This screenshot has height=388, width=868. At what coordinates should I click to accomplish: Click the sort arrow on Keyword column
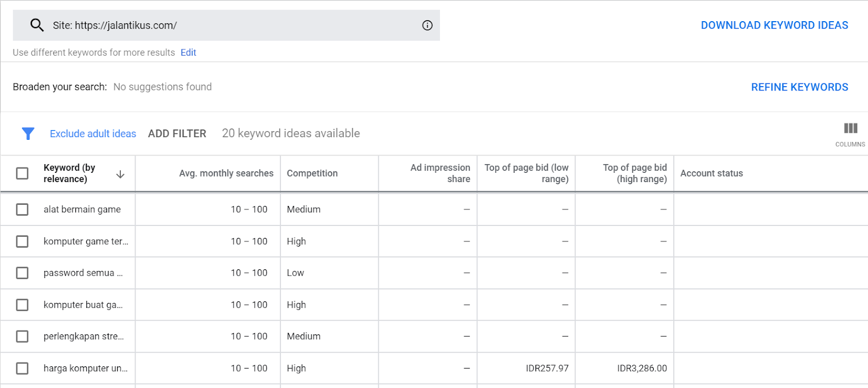pyautogui.click(x=120, y=174)
